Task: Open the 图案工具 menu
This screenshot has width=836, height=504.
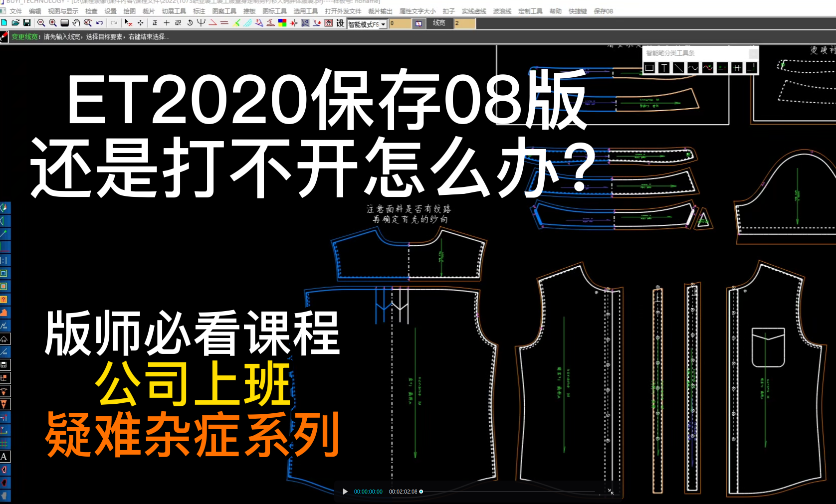Action: coord(224,11)
